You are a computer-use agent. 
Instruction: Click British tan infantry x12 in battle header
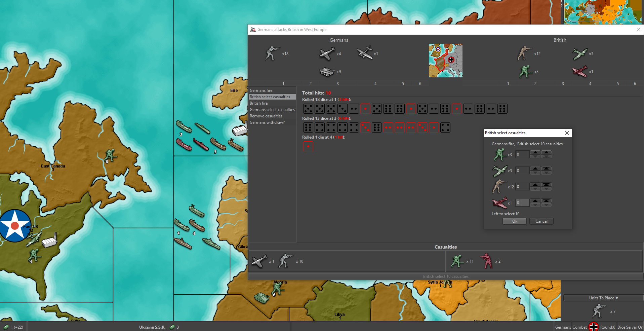pos(524,53)
